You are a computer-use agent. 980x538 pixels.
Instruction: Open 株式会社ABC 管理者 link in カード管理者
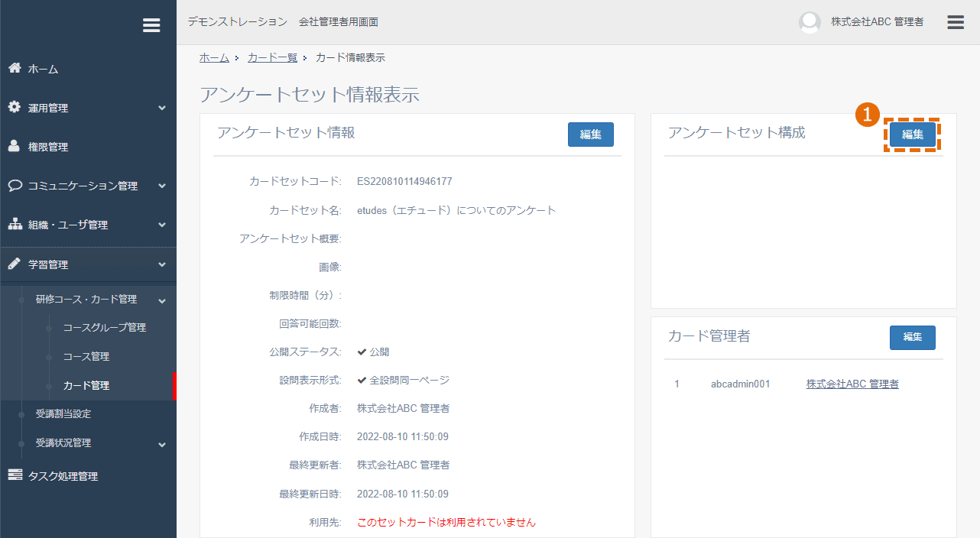coord(852,384)
